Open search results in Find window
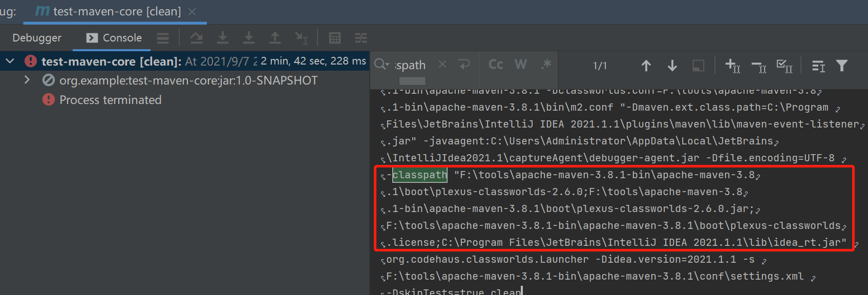 tap(698, 66)
